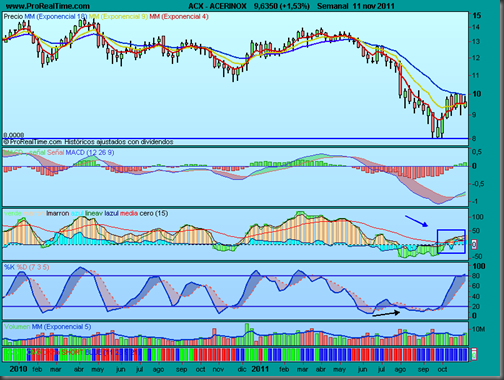Screen dimensions: 504x380
Task: Click the www.ProRealTime.com title text
Action: [x=48, y=6]
